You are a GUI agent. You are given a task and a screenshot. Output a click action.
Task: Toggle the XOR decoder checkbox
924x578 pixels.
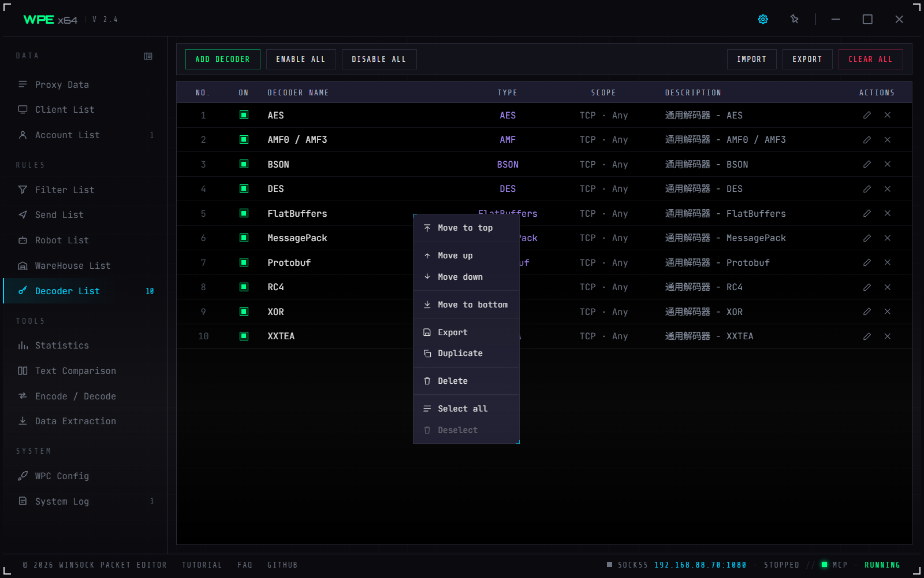(x=244, y=312)
